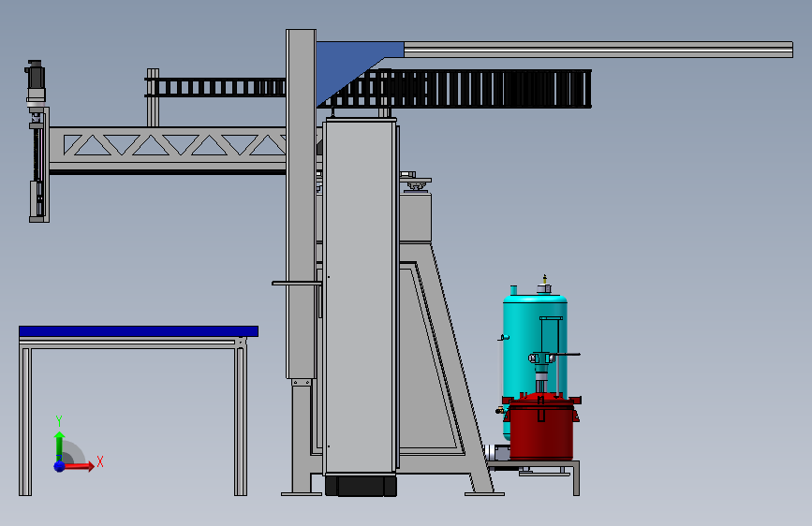Screen dimensions: 812x526
Task: Pick the vertical Z-axis actuator slide
Action: tap(39, 166)
